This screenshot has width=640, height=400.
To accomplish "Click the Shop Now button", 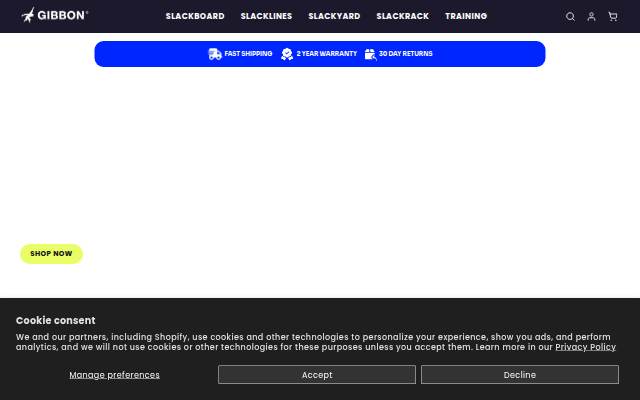I will [51, 253].
